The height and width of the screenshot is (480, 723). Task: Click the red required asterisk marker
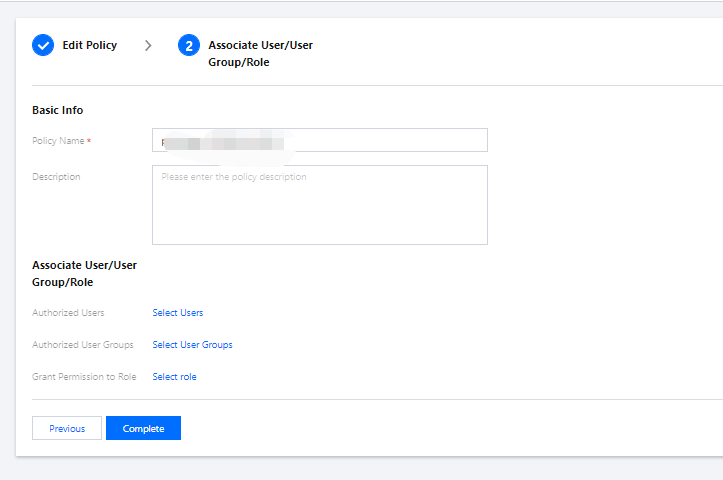(89, 141)
